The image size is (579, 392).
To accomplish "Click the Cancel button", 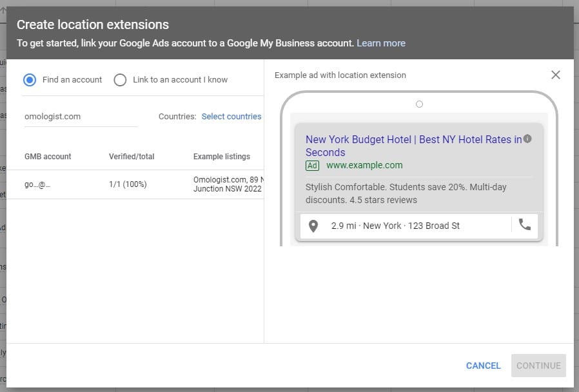I will [x=483, y=366].
